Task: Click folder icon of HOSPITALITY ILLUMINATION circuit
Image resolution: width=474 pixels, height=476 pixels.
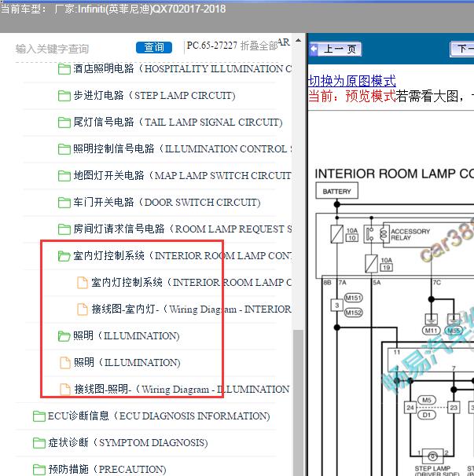Action: (x=64, y=69)
